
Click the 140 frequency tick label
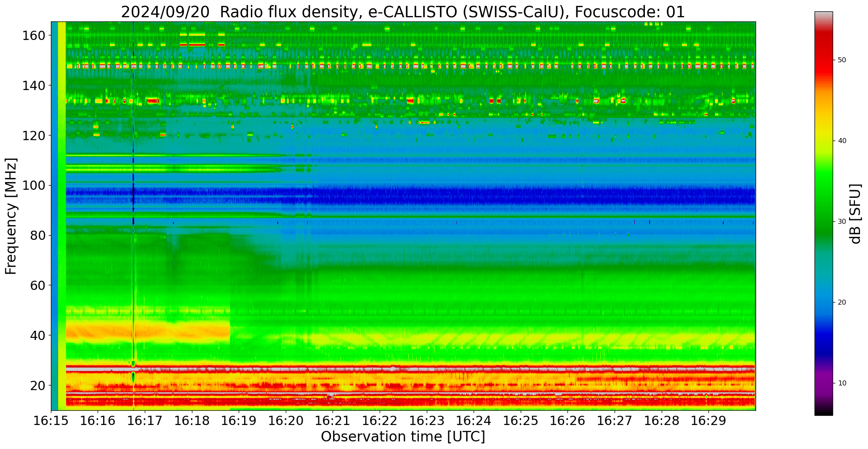tap(34, 85)
